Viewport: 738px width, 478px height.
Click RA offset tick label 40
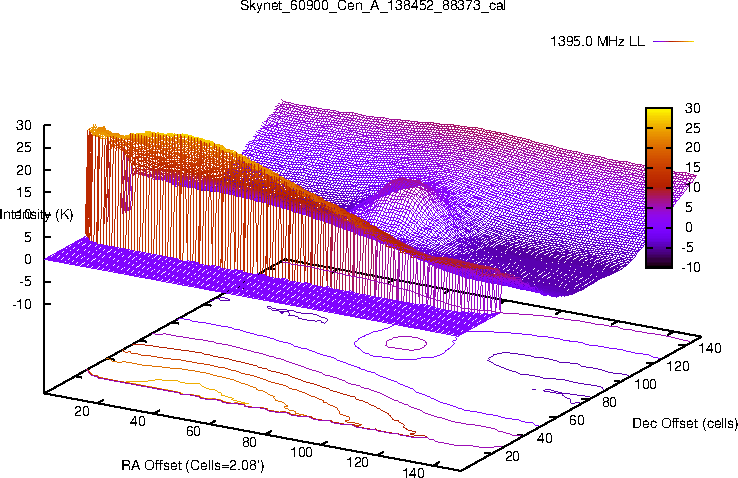pyautogui.click(x=137, y=421)
